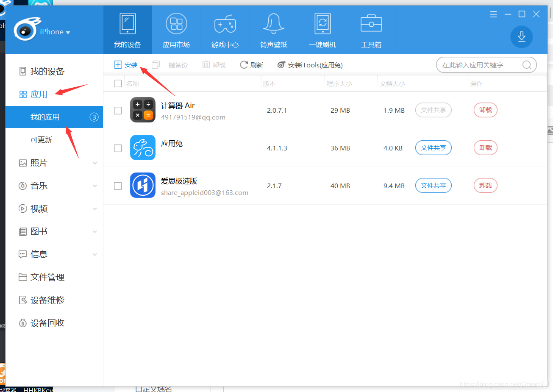This screenshot has height=392, width=553.
Task: Expand the iPhone device dropdown
Action: 55,32
